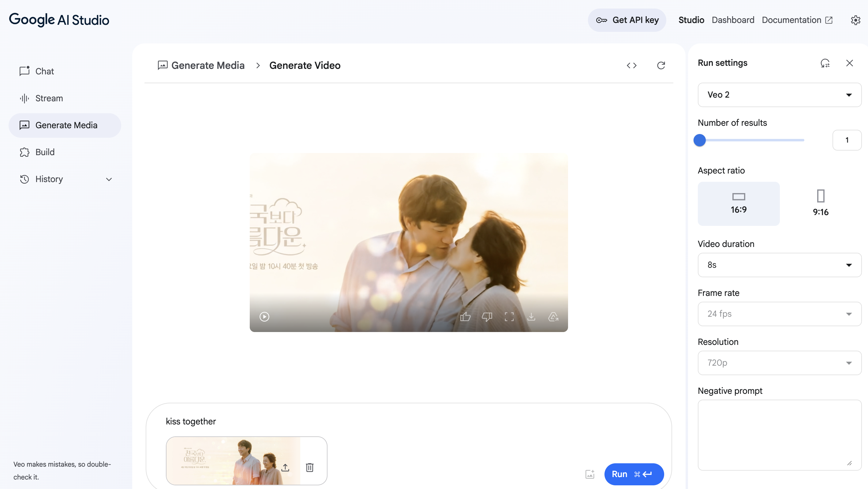This screenshot has height=489, width=868.
Task: Open the Veo 2 model dropdown
Action: pos(779,95)
